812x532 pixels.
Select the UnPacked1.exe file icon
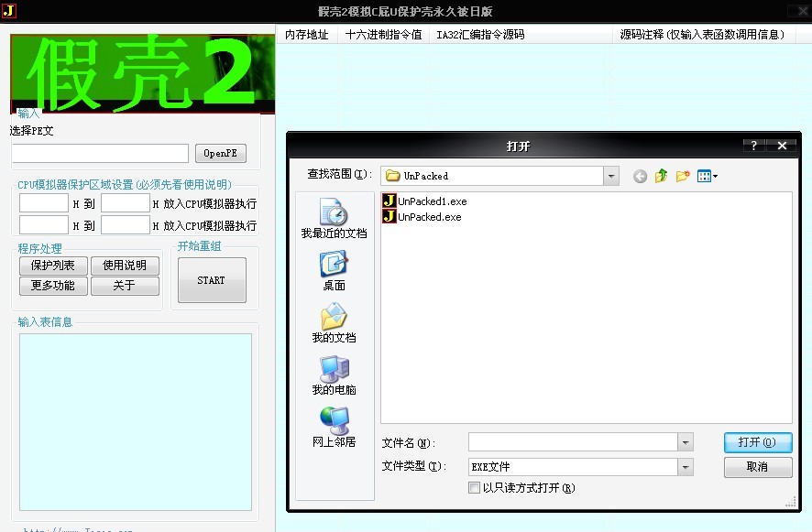tap(390, 201)
